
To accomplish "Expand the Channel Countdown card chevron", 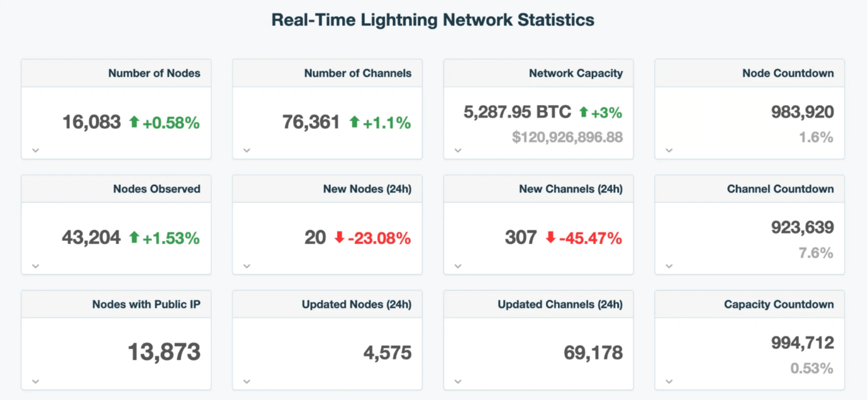I will (x=670, y=266).
